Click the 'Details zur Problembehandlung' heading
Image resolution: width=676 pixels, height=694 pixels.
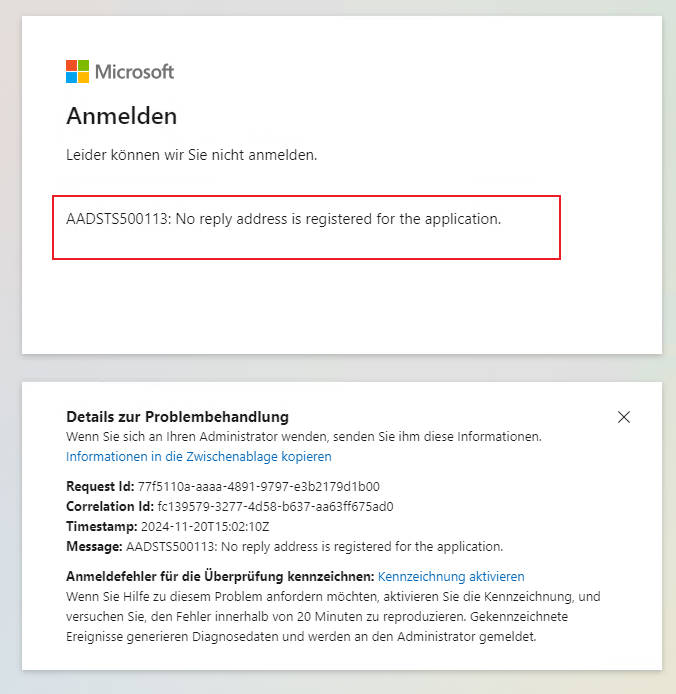pos(177,416)
